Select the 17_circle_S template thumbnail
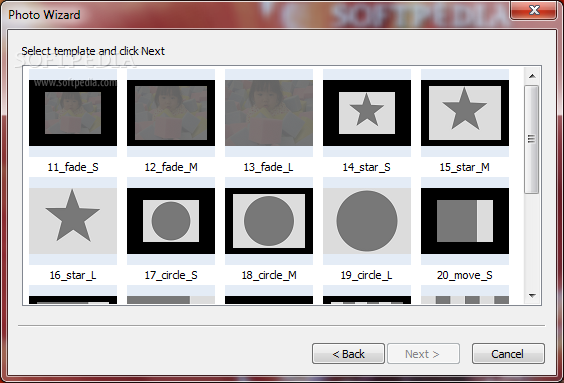Screen dimensions: 564x383 (171, 221)
